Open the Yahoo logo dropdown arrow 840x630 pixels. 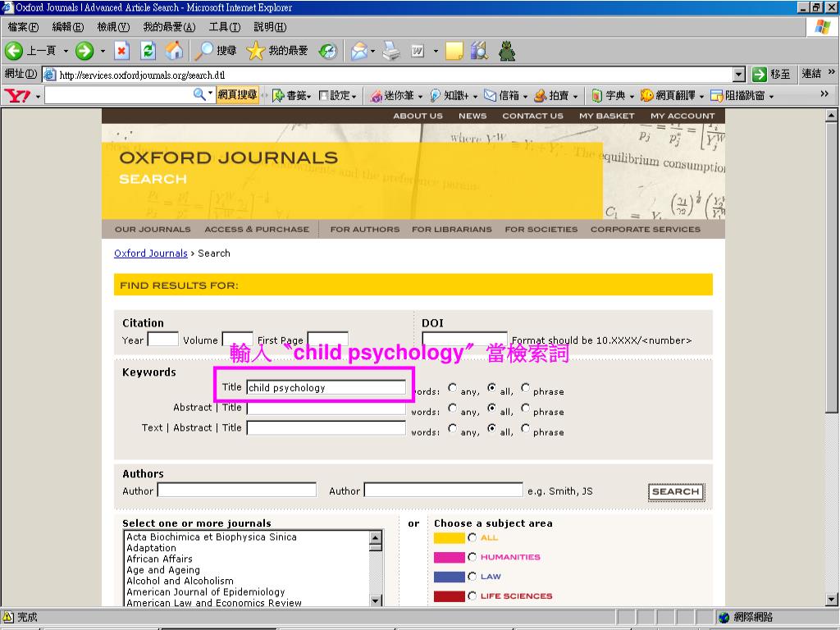38,97
